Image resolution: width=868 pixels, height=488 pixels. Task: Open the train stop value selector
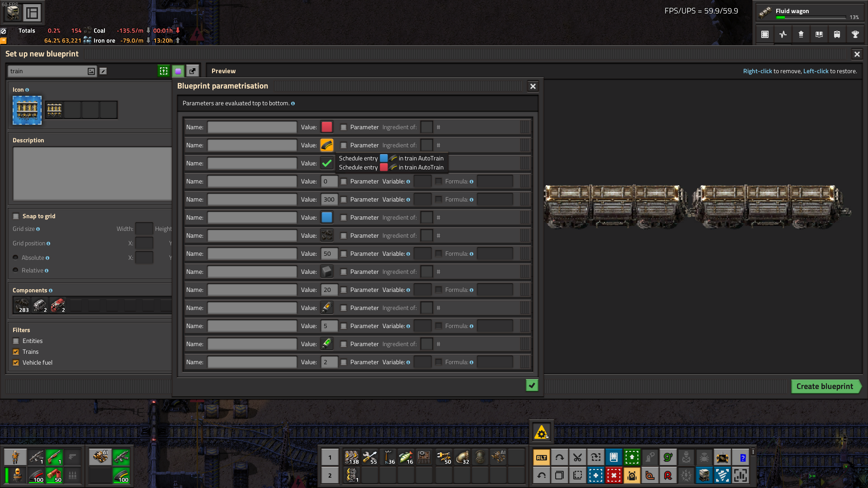click(327, 145)
